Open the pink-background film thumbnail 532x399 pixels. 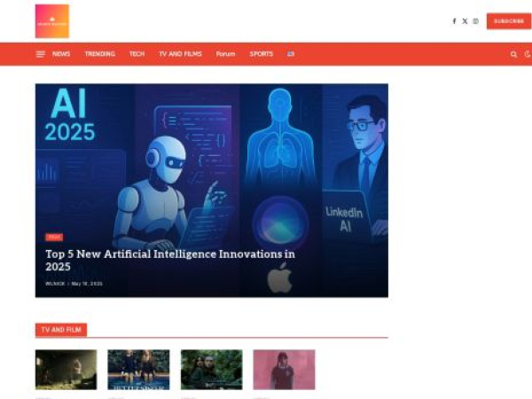284,370
